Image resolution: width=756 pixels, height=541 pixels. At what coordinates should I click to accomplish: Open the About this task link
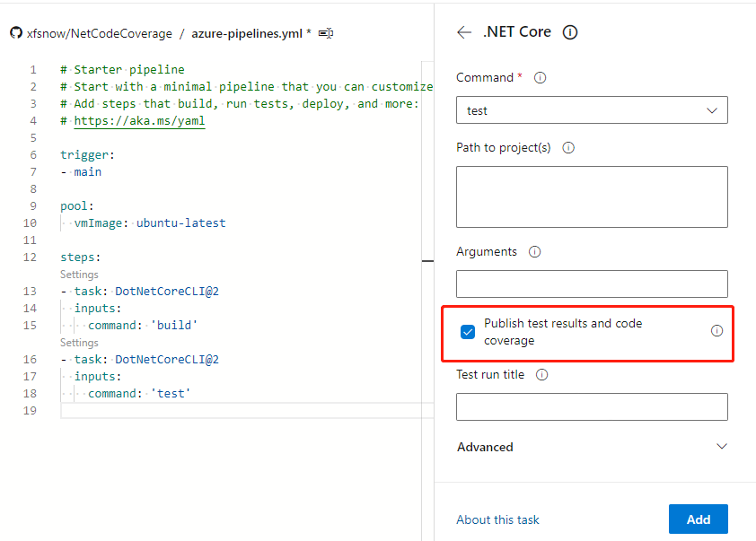pyautogui.click(x=497, y=519)
